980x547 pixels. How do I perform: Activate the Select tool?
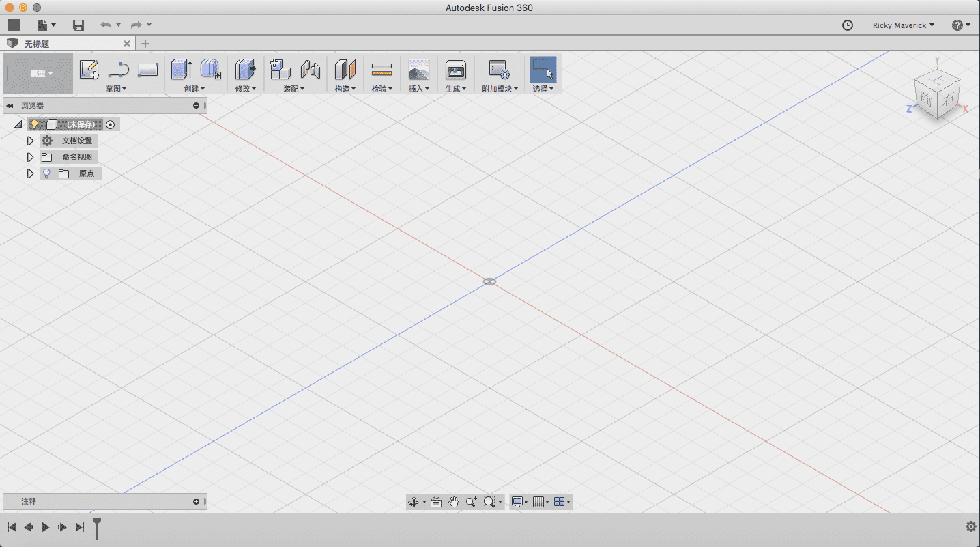pos(543,69)
